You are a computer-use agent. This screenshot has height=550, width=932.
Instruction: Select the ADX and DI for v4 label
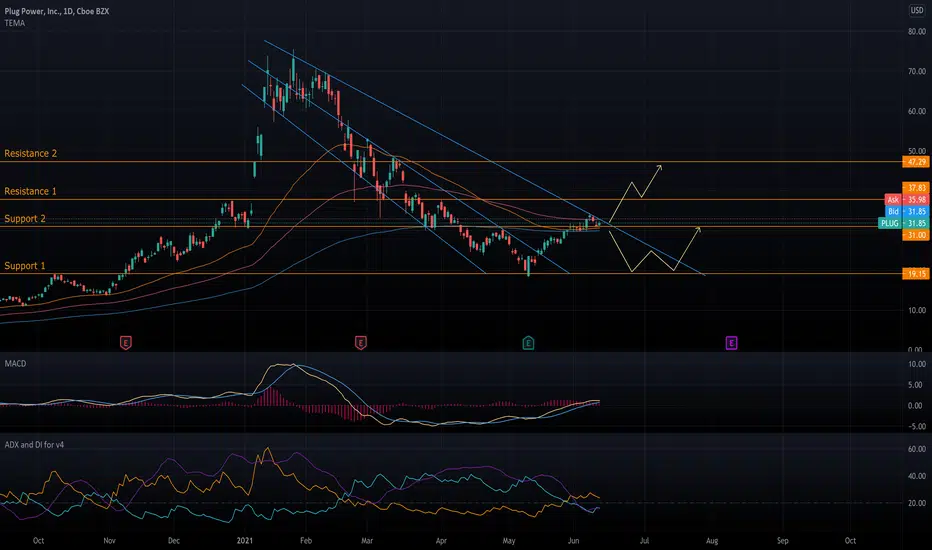(34, 445)
